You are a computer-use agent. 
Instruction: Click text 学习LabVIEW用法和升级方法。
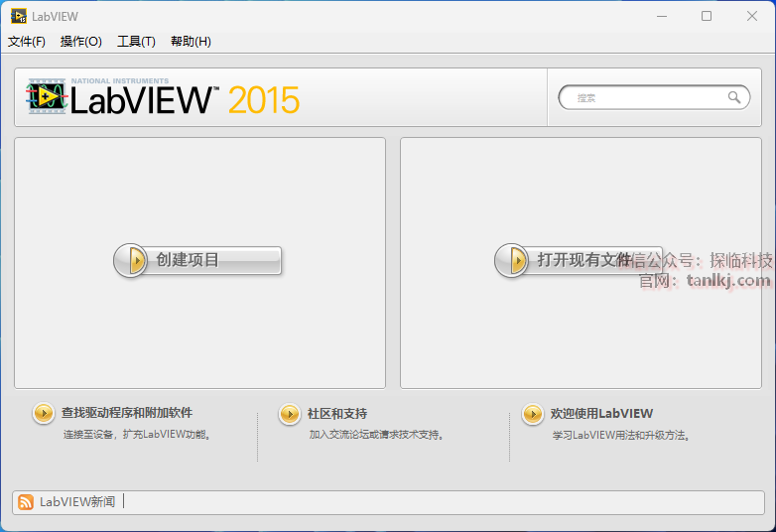tap(622, 435)
